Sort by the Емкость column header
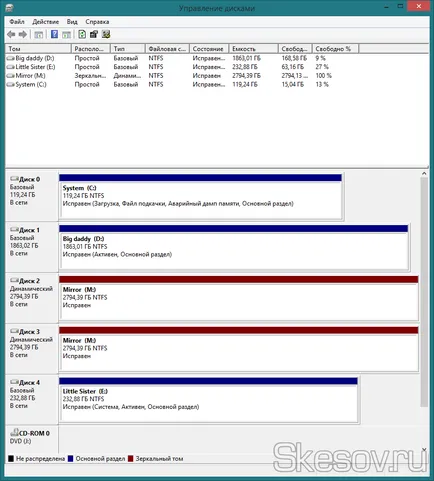This screenshot has height=481, width=434. click(253, 49)
